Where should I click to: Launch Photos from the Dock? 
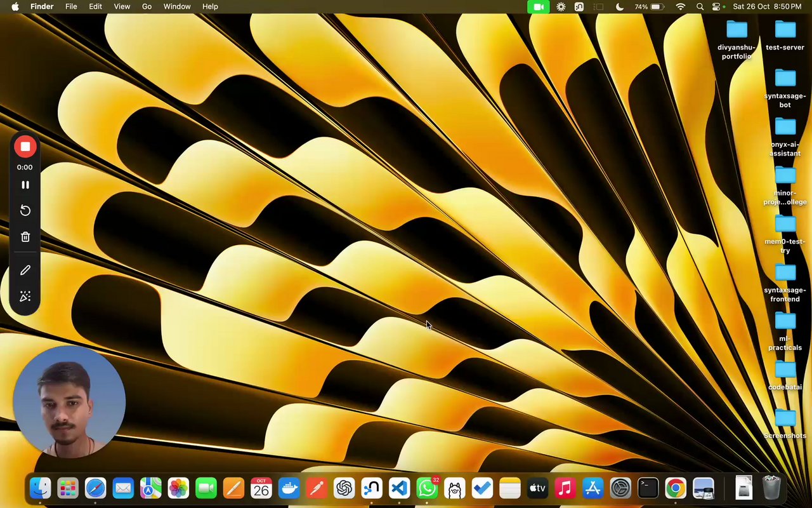coord(178,488)
